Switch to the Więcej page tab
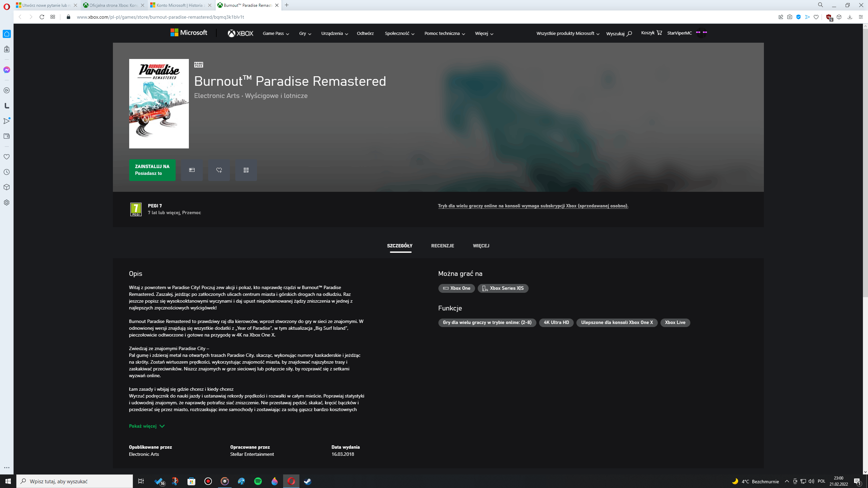The height and width of the screenshot is (488, 868). point(481,246)
